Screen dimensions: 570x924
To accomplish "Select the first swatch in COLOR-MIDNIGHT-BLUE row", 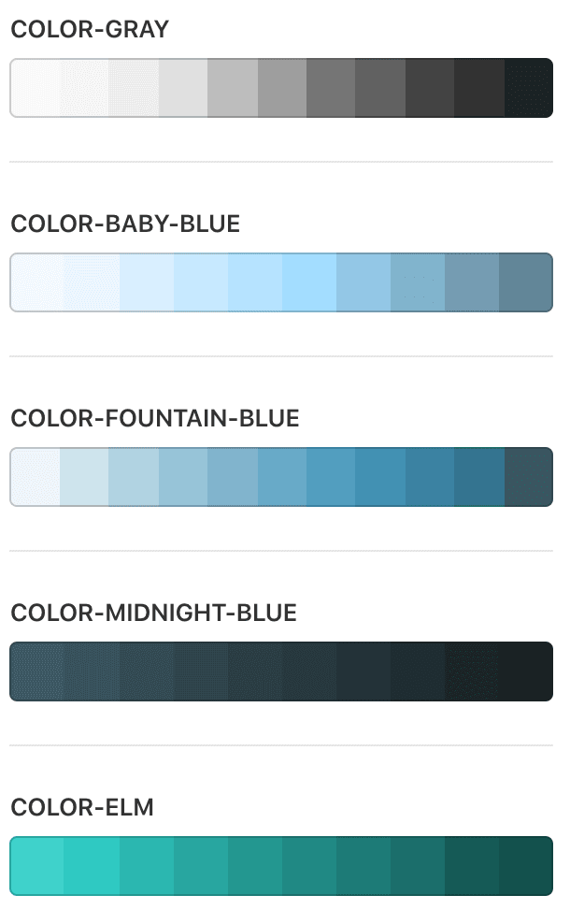I will tap(37, 671).
